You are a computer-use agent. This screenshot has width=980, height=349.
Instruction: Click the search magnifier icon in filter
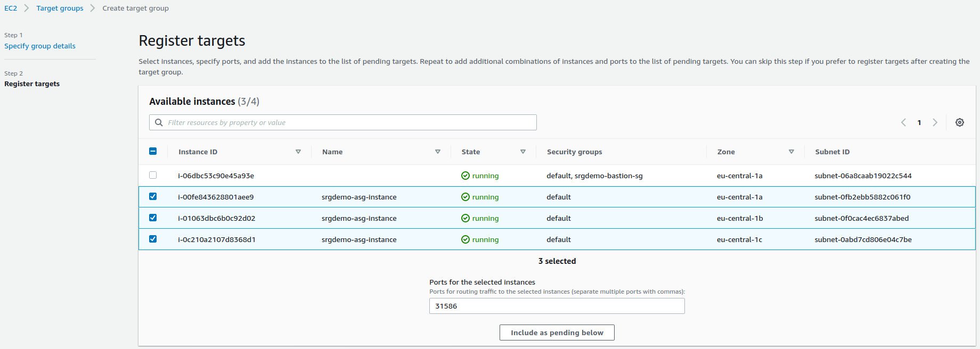pos(159,122)
